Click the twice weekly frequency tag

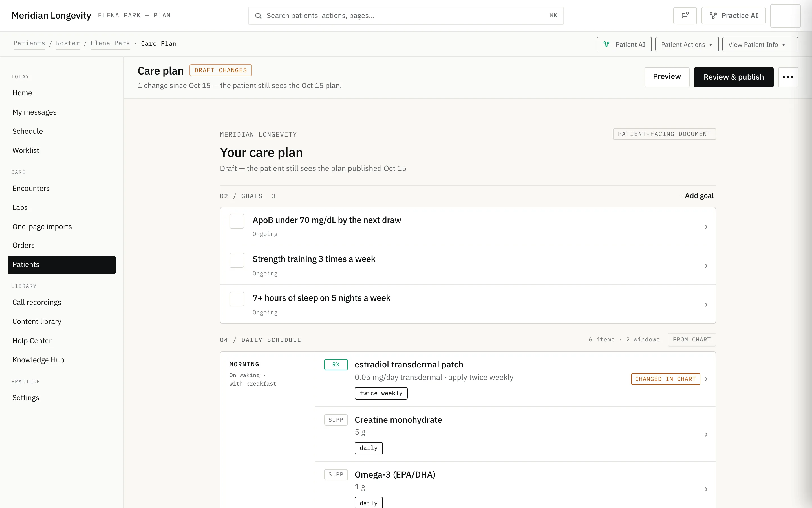point(381,393)
